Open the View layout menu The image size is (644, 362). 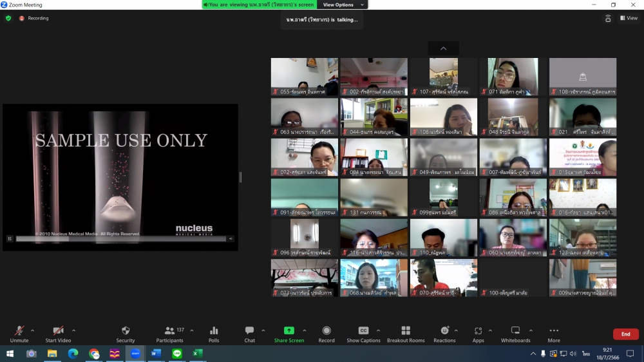[629, 18]
